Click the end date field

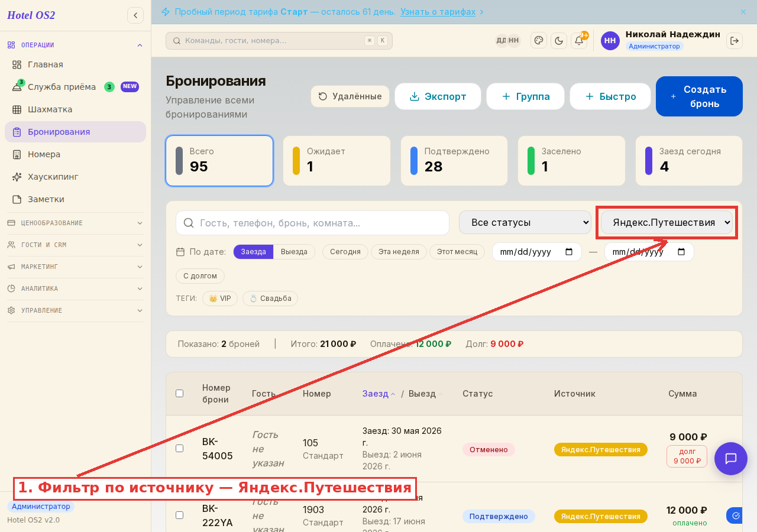point(649,252)
